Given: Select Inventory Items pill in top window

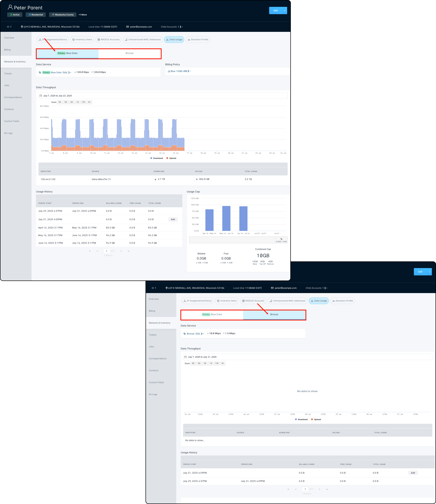Looking at the screenshot, I should 82,39.
